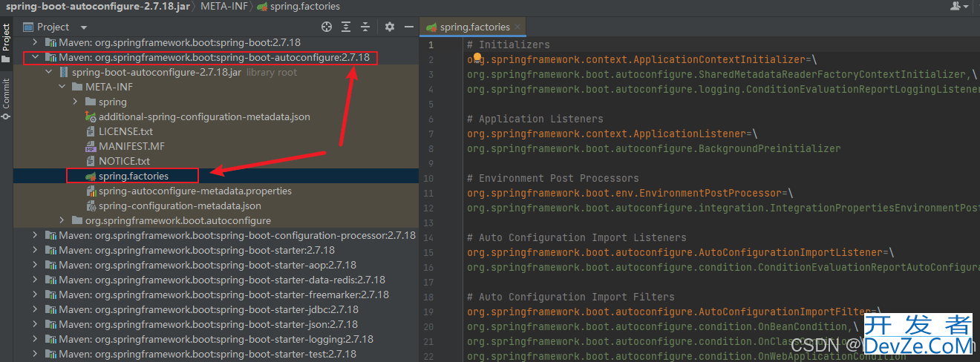Screen dimensions: 980x362
Task: Click OnBeanCondition line in editor
Action: coord(663,326)
